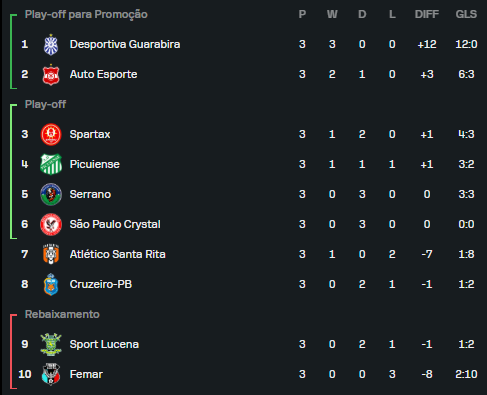
Task: Select the Picuiense green striped crest
Action: click(51, 164)
